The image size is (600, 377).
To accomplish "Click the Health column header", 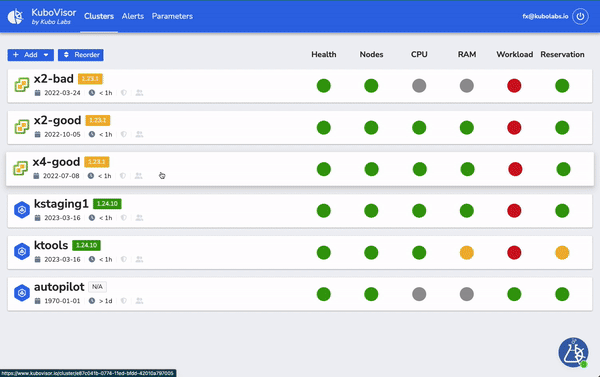I will tap(324, 54).
